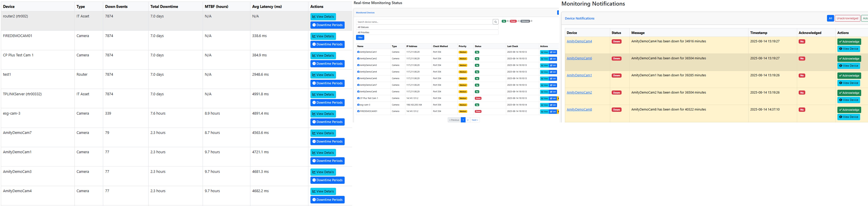Select the Monitored Devices tab

click(365, 13)
